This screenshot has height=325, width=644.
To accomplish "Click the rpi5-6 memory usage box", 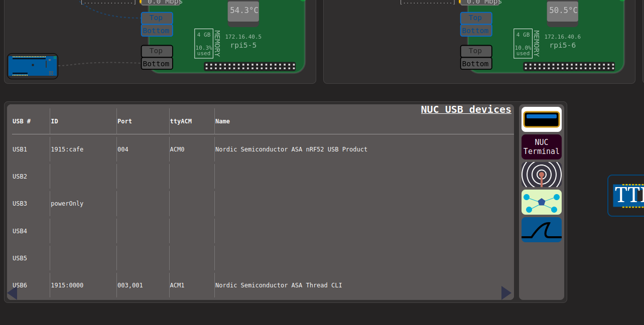I will [523, 44].
